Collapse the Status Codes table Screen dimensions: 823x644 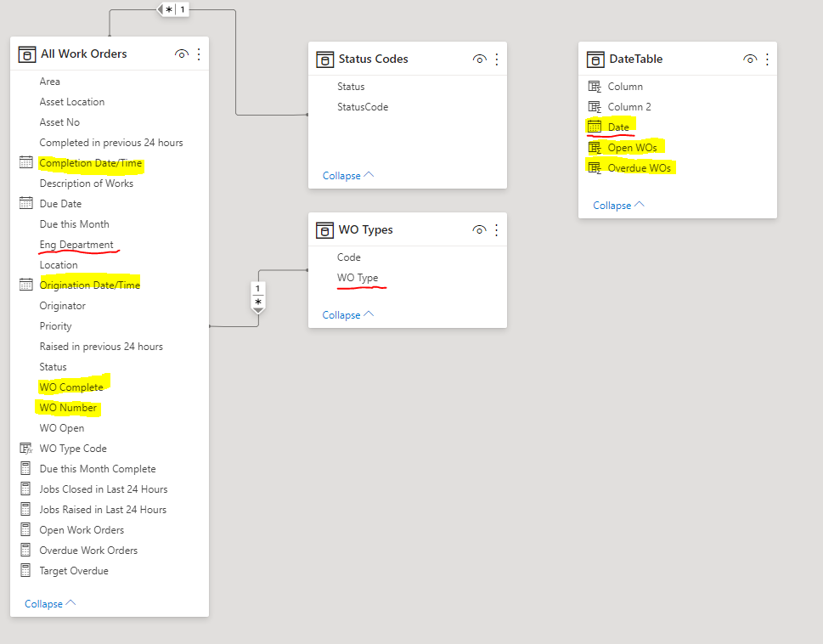[348, 175]
